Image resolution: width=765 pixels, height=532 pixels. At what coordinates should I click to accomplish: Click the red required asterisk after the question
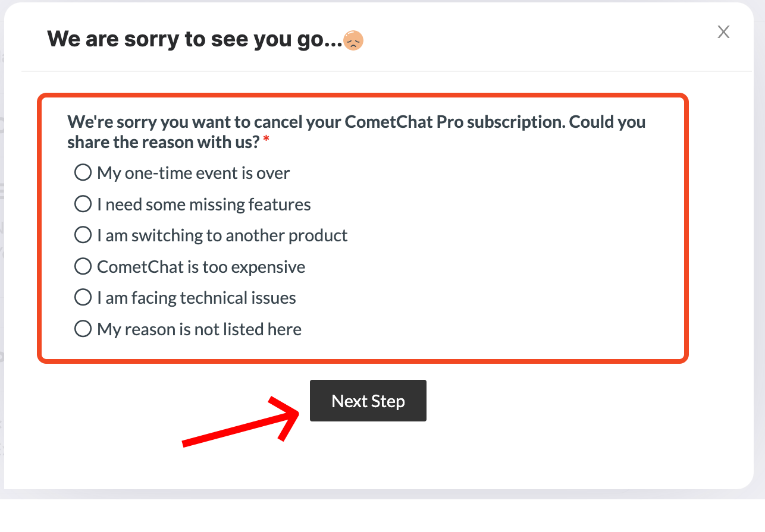pos(267,140)
